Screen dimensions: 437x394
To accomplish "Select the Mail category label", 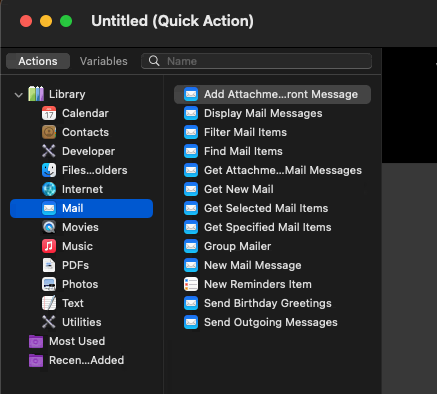I will (x=73, y=208).
